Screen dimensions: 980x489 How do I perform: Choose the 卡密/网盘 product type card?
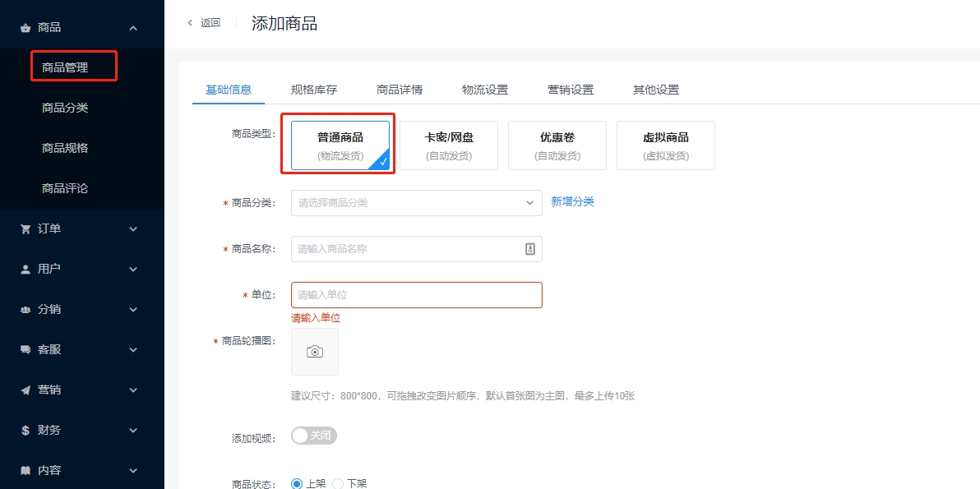(449, 145)
